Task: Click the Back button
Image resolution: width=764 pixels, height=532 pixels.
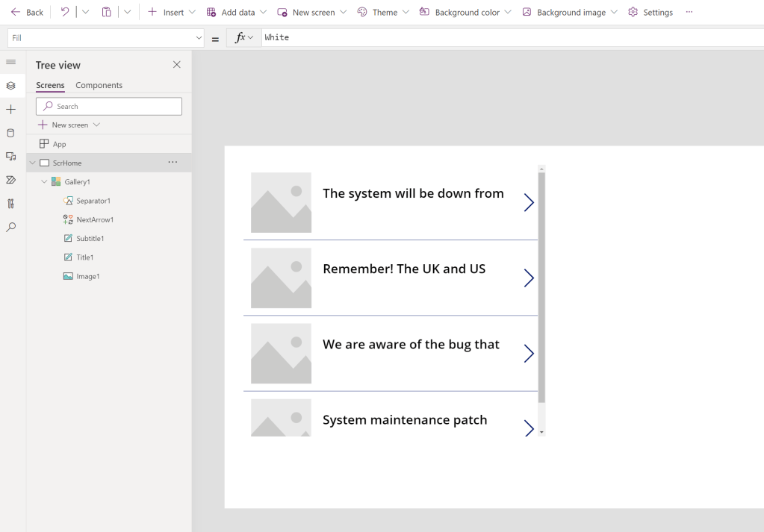Action: [26, 12]
